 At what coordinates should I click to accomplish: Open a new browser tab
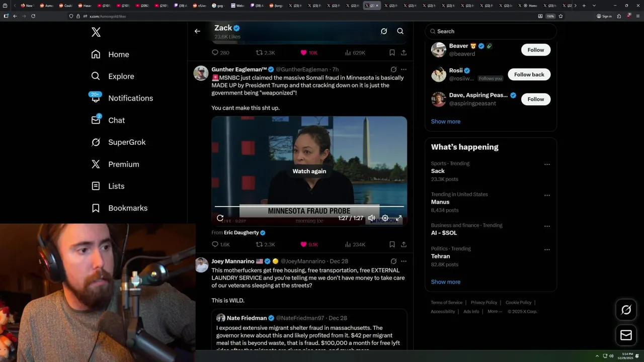pyautogui.click(x=584, y=6)
